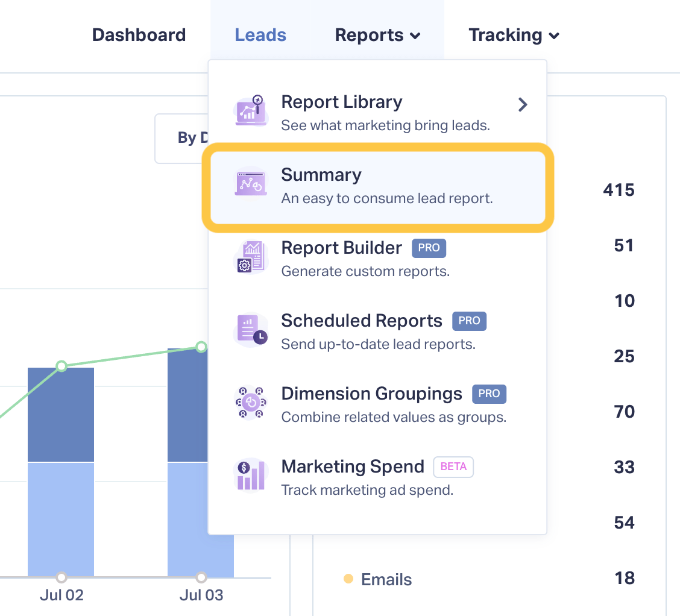680x616 pixels.
Task: Click PRO badge next to Scheduled Reports
Action: [x=469, y=321]
